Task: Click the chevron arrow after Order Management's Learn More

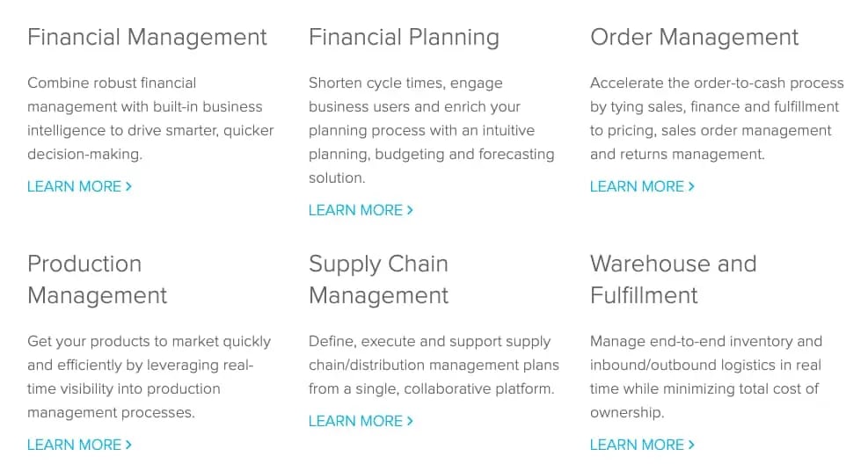Action: coord(692,186)
